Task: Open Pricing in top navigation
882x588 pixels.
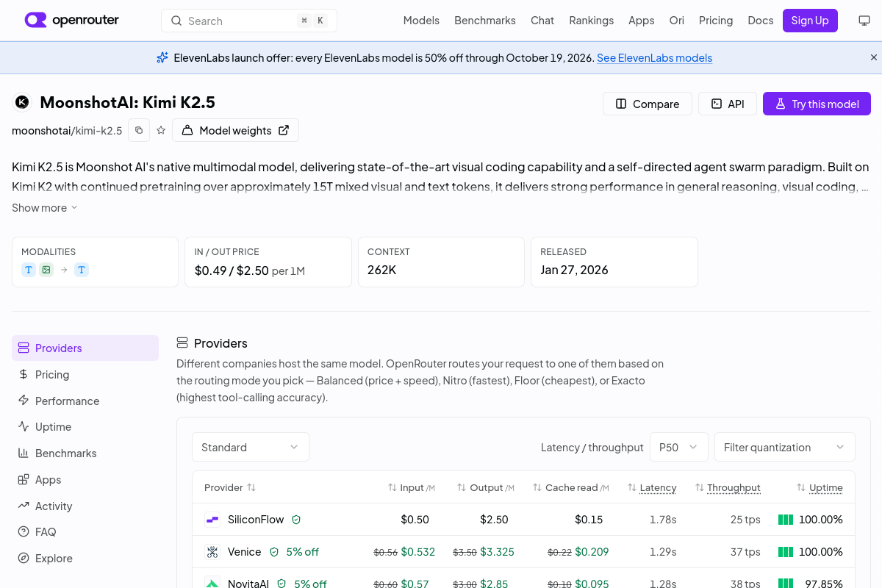Action: point(716,21)
